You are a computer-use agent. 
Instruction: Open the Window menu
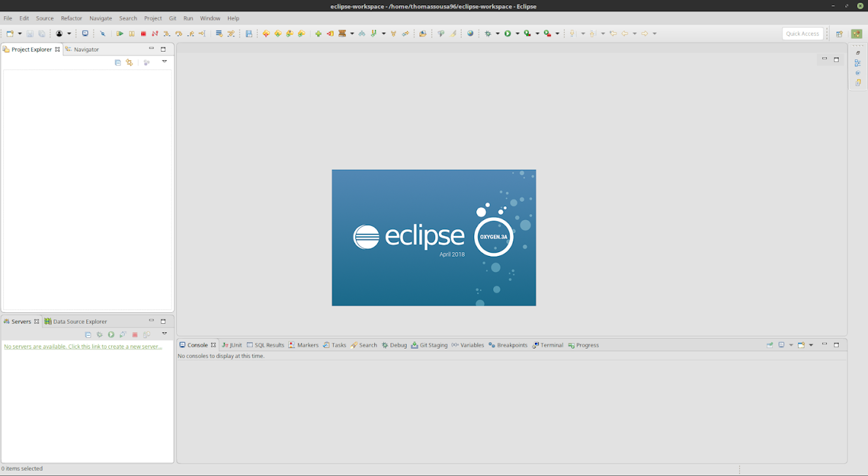pyautogui.click(x=210, y=18)
